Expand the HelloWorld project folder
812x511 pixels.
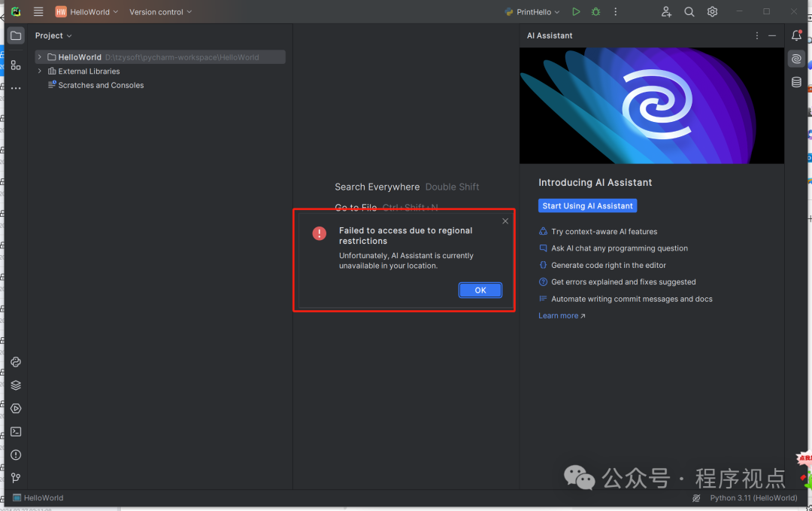pyautogui.click(x=39, y=57)
